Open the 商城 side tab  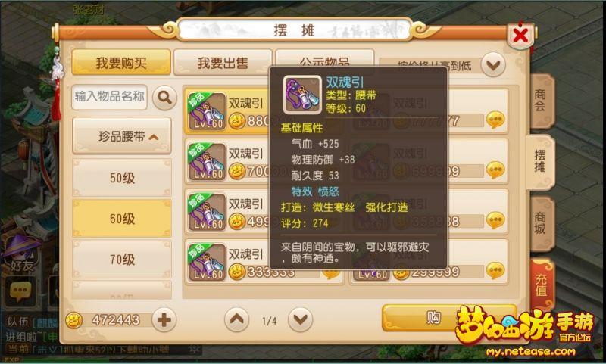tap(541, 223)
